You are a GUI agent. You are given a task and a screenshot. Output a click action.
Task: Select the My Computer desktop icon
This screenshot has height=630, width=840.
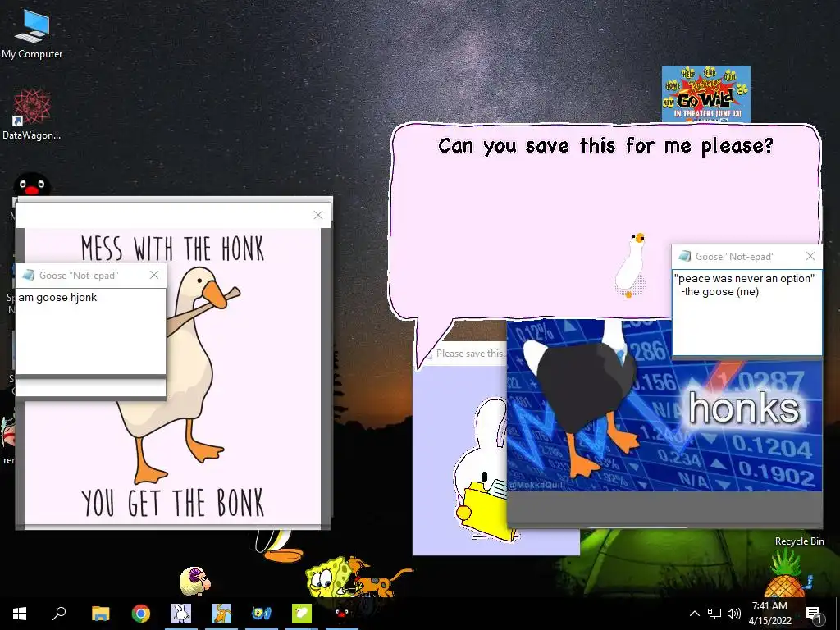pos(32,34)
